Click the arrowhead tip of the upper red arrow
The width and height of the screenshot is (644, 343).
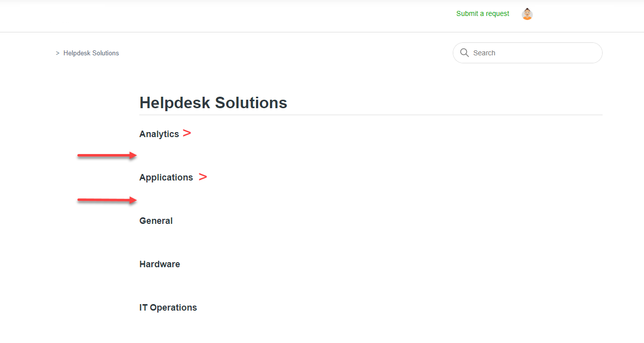135,156
